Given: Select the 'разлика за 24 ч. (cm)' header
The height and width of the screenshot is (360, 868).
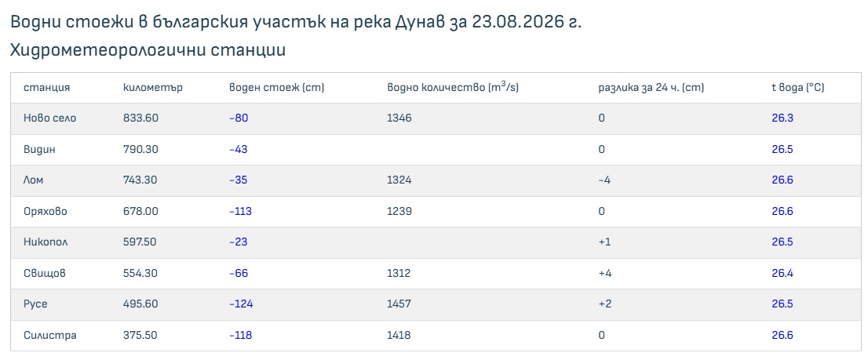Looking at the screenshot, I should 651,87.
